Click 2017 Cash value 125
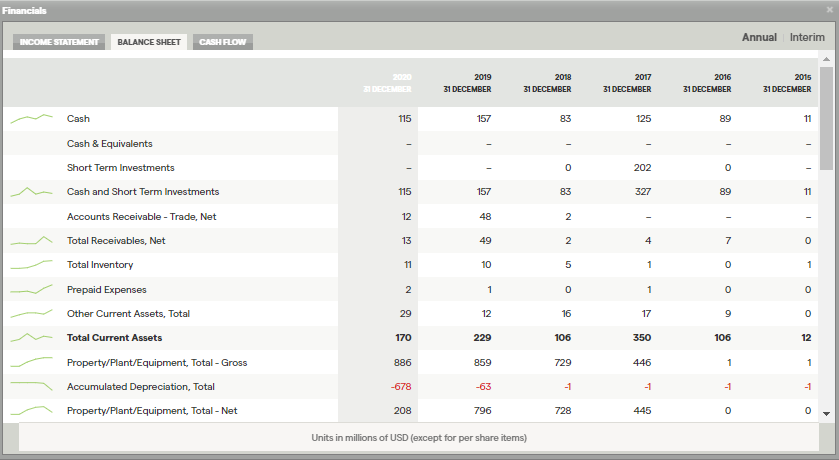The width and height of the screenshot is (839, 460). [643, 119]
